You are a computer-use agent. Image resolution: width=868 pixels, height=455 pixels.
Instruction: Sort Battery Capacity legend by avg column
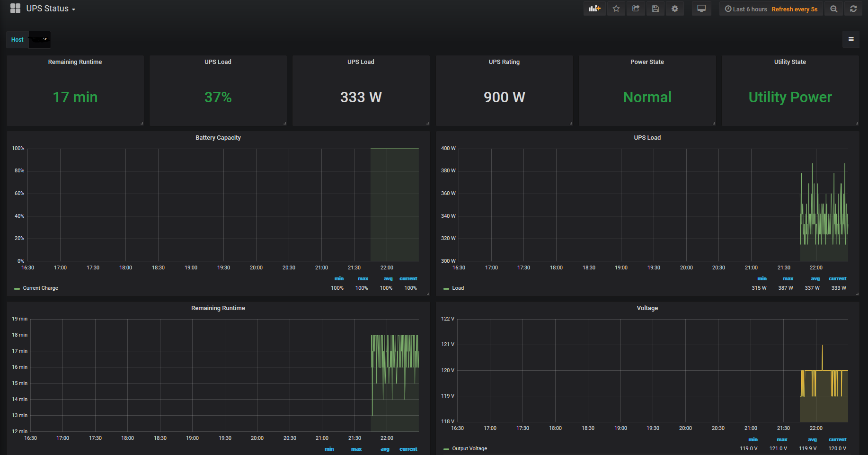click(388, 278)
